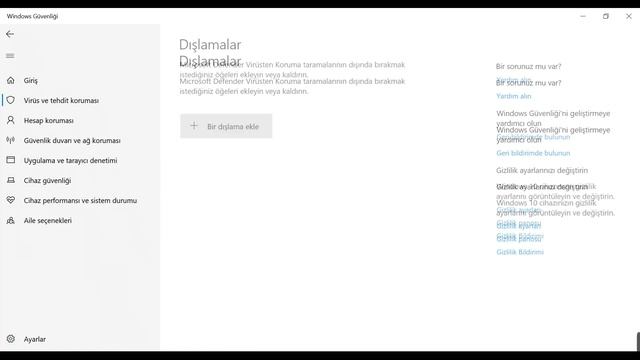Select the family icon for Aile seçenekleri
Viewport: 640px width, 360px height.
pos(11,220)
